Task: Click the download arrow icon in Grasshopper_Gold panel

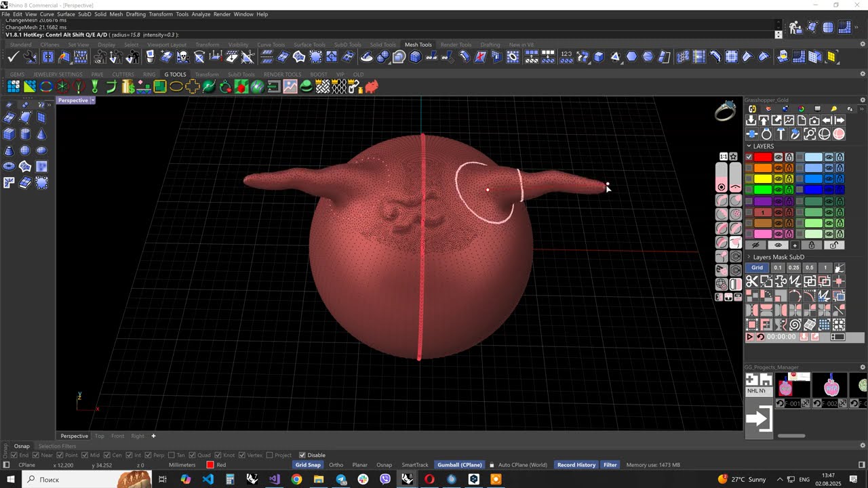Action: point(751,121)
